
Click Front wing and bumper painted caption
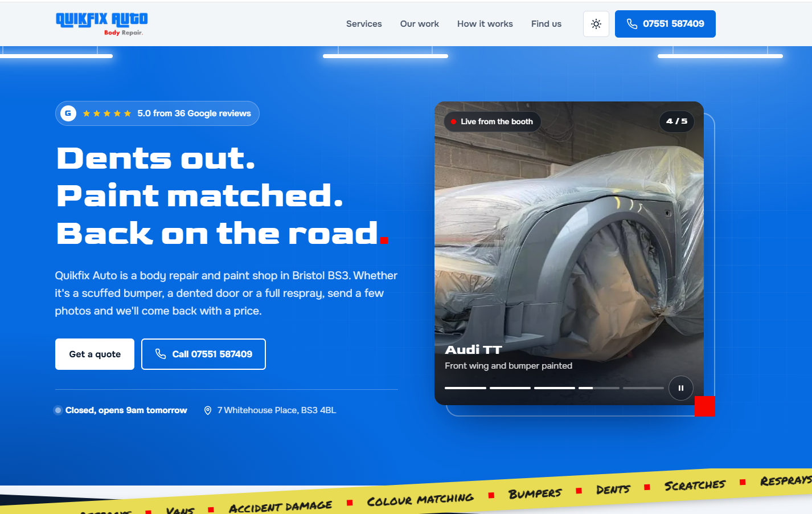click(x=508, y=366)
